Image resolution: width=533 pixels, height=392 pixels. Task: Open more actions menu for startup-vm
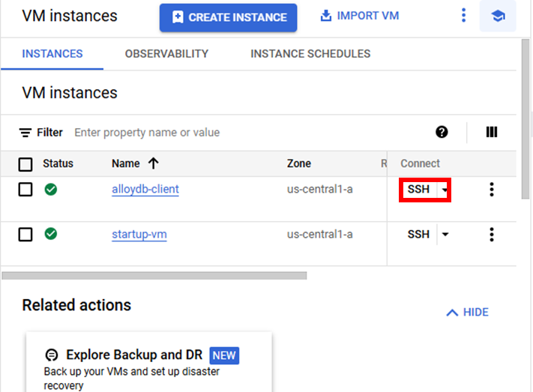click(492, 235)
